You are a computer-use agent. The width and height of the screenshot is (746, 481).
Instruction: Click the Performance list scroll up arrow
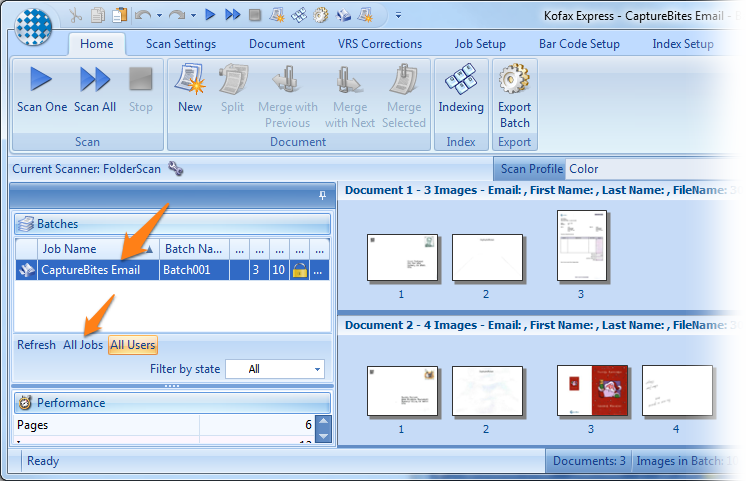(x=324, y=421)
